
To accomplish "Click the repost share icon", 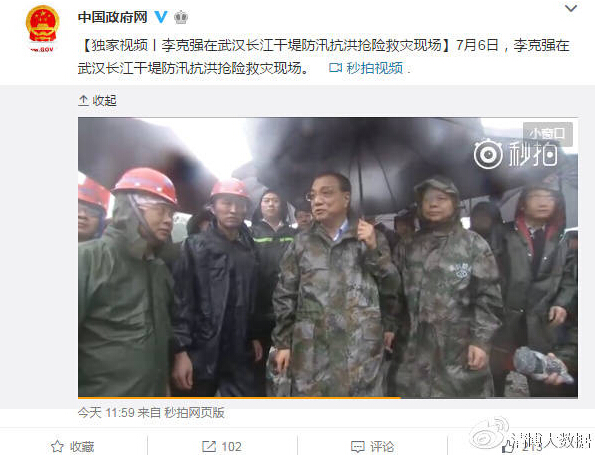I will [x=209, y=446].
